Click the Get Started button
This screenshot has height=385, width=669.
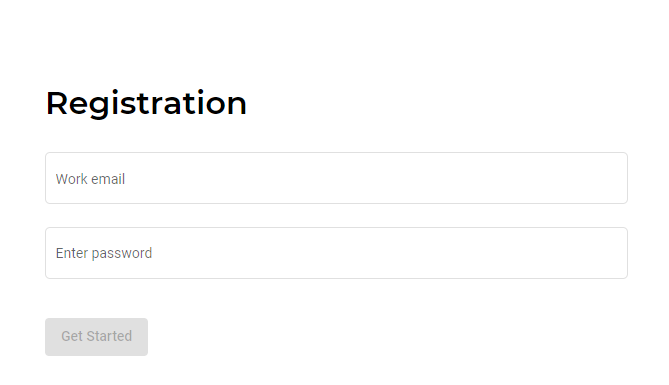[96, 337]
